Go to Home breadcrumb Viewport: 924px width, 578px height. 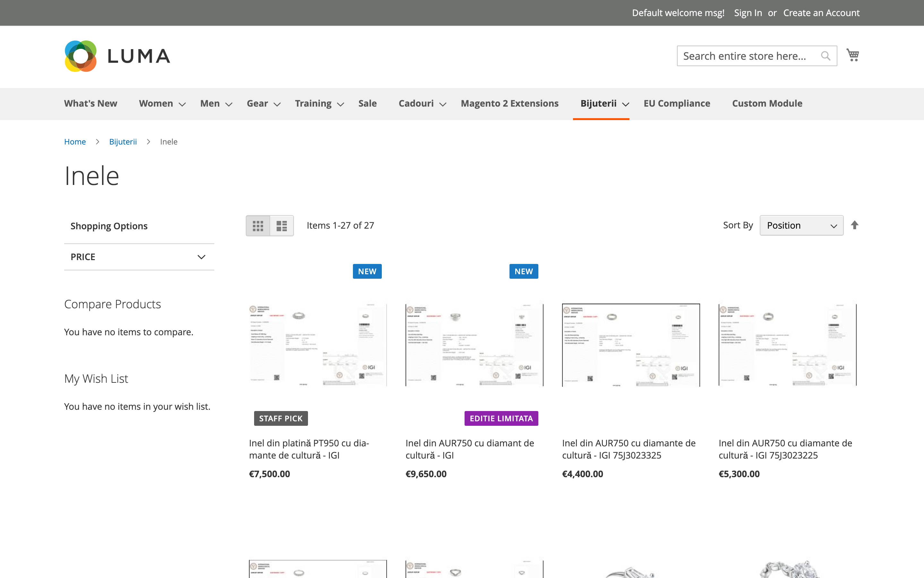click(x=75, y=142)
